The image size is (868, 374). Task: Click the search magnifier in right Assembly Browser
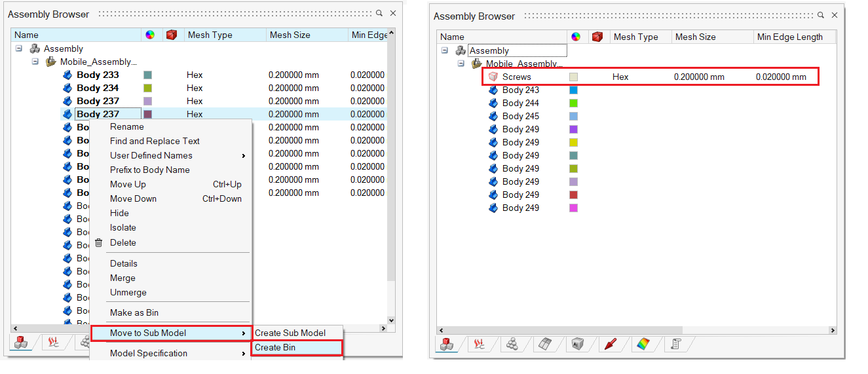[821, 15]
